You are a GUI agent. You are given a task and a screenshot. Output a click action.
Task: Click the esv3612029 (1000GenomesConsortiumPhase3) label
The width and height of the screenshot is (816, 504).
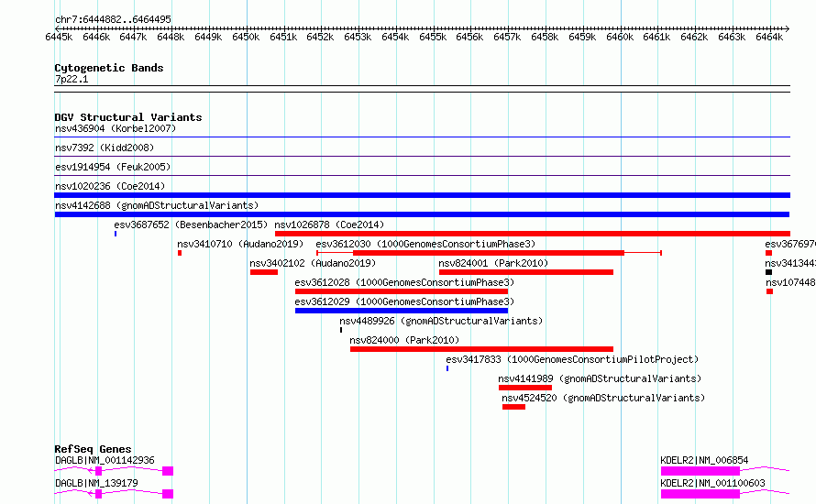404,301
